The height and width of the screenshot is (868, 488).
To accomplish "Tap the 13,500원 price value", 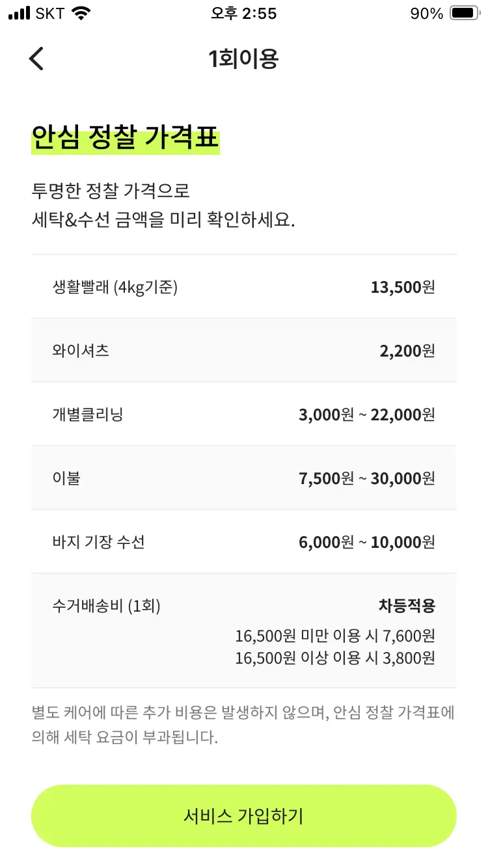I will (402, 287).
